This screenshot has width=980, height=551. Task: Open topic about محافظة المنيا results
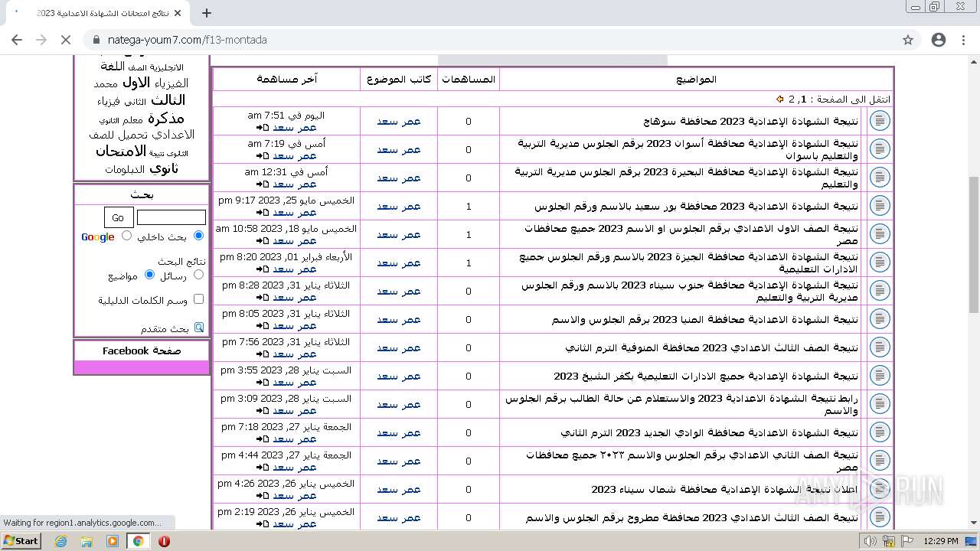coord(705,319)
